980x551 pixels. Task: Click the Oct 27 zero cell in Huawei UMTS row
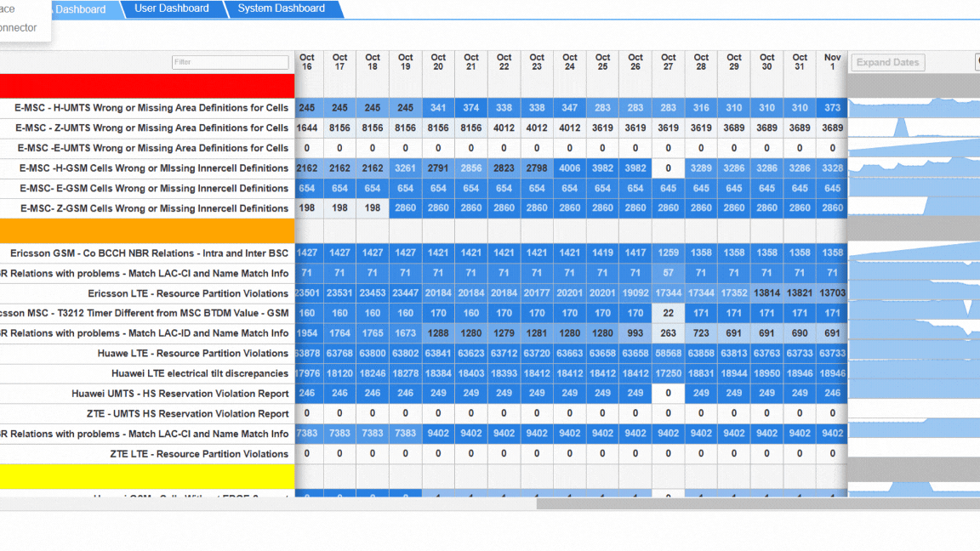pyautogui.click(x=668, y=393)
